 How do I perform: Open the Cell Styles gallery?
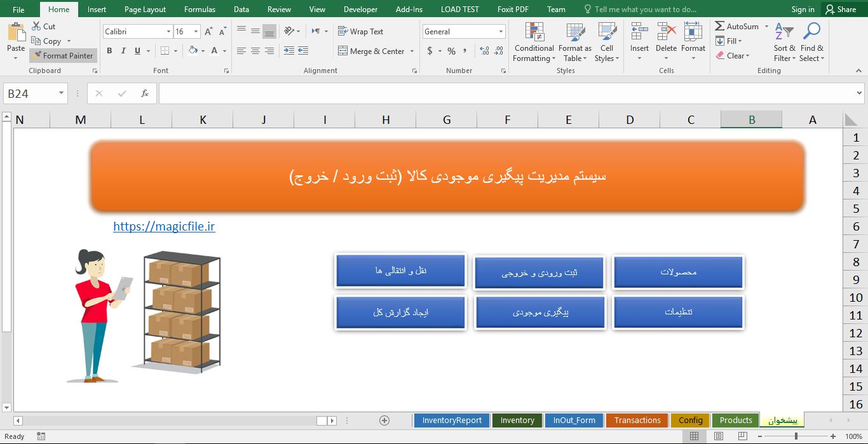(x=606, y=42)
